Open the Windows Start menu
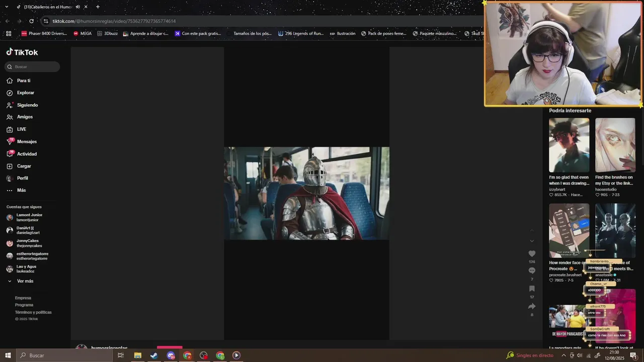 coord(8,355)
